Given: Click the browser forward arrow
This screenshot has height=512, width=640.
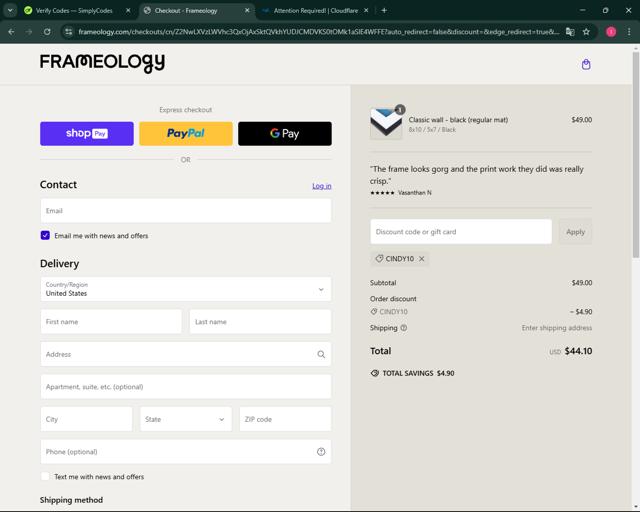Looking at the screenshot, I should coord(29,31).
